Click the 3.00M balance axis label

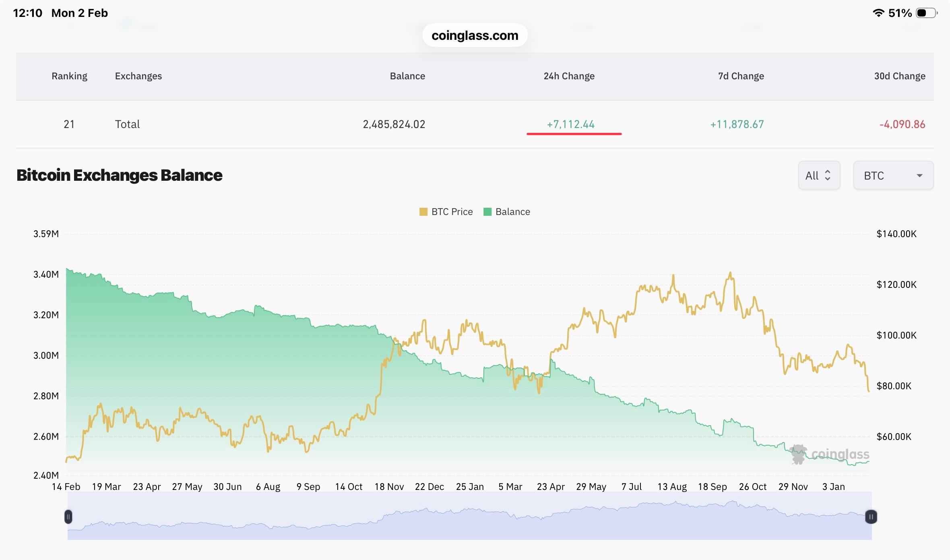point(46,355)
